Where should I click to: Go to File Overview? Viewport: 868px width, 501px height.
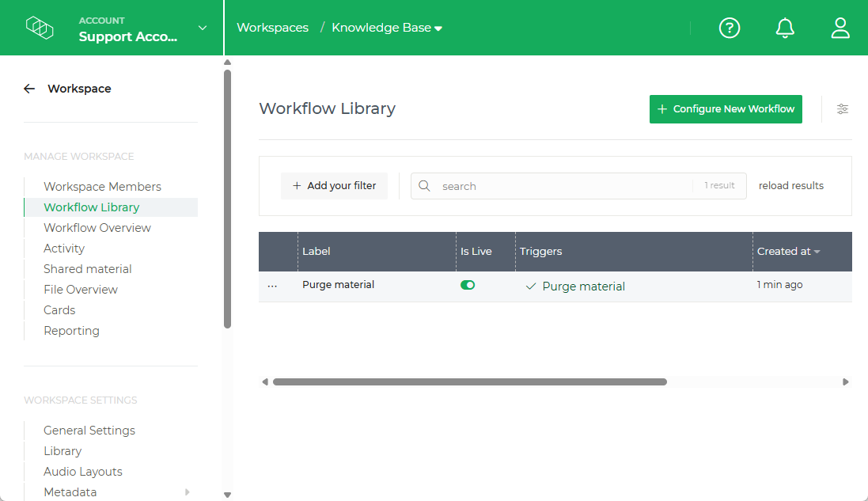tap(80, 290)
